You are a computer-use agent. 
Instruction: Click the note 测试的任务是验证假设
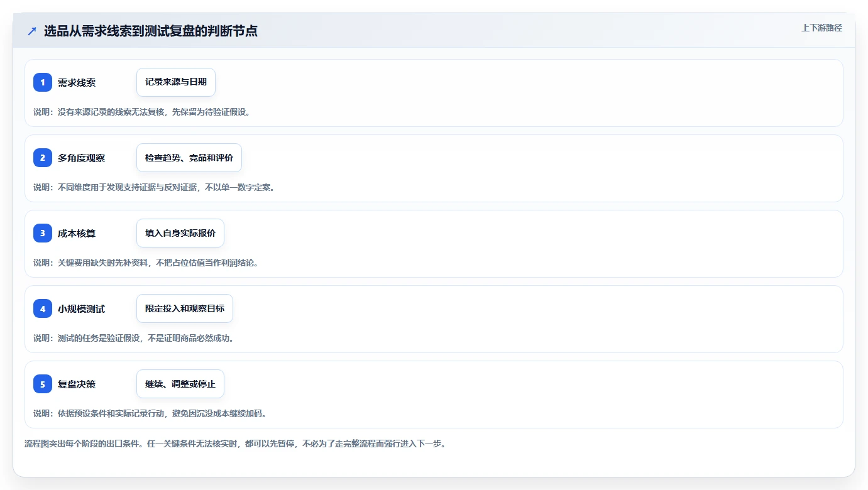pos(98,338)
